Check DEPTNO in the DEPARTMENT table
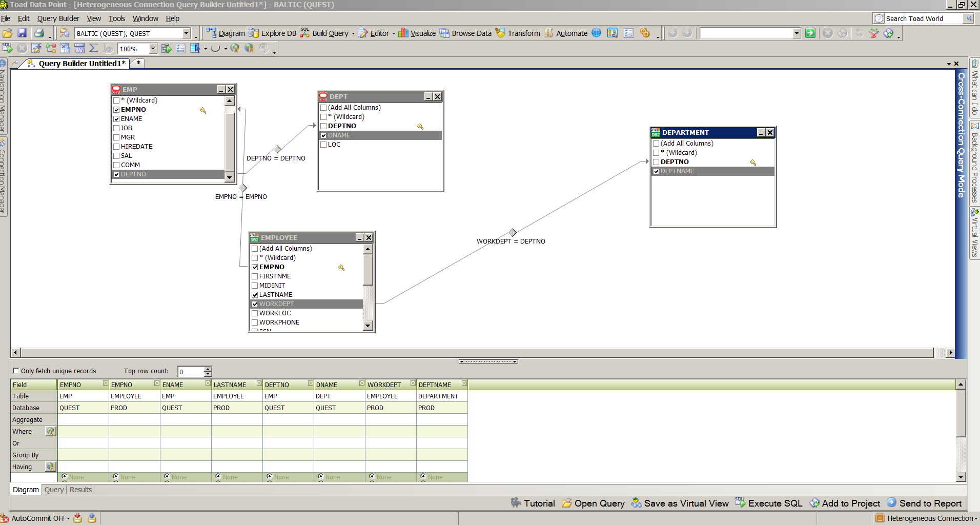 click(656, 162)
